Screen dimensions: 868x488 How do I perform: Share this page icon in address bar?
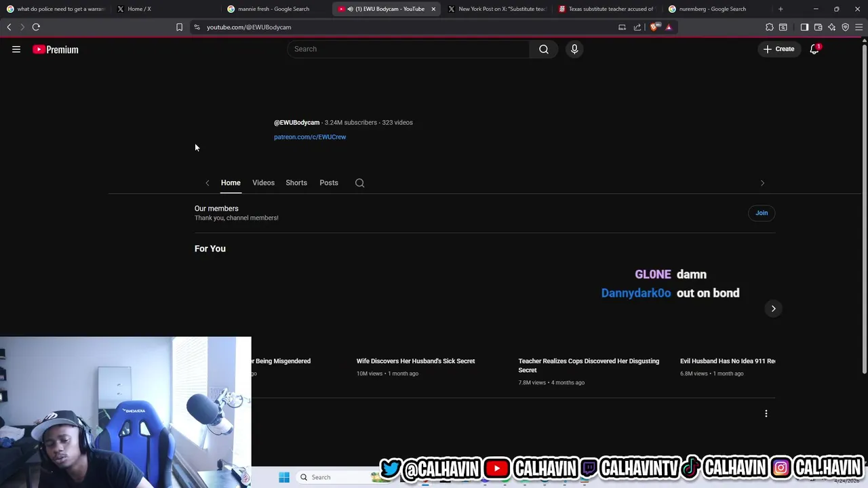(637, 27)
